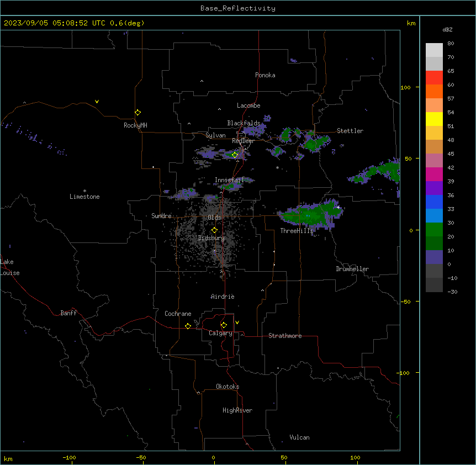Select the slate blue 0-10 dBZ legend swatch

click(x=434, y=257)
